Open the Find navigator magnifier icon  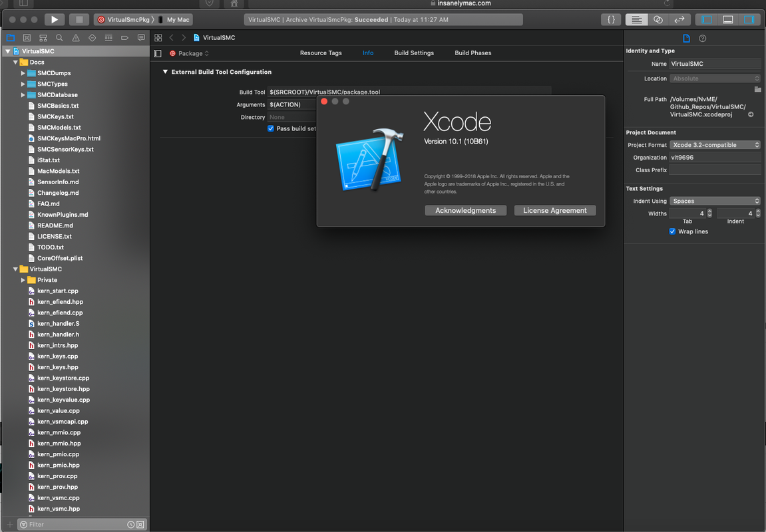tap(59, 38)
